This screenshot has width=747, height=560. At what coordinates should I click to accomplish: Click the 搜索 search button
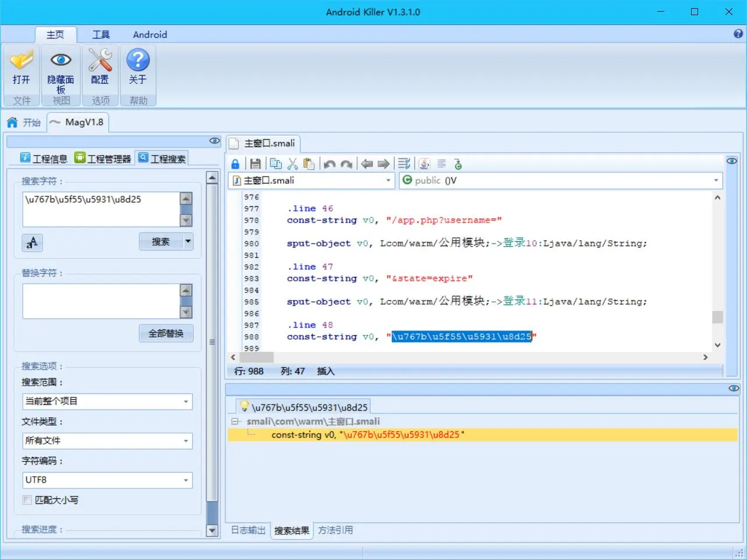tap(161, 241)
